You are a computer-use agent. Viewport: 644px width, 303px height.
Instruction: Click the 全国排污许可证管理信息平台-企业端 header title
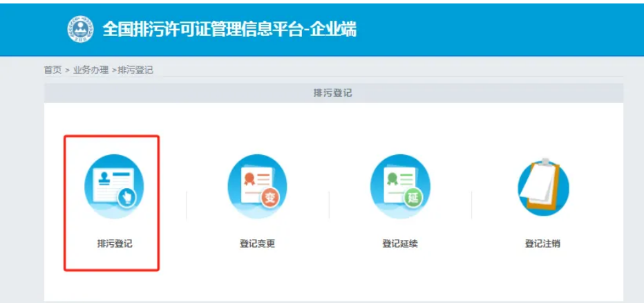point(229,28)
